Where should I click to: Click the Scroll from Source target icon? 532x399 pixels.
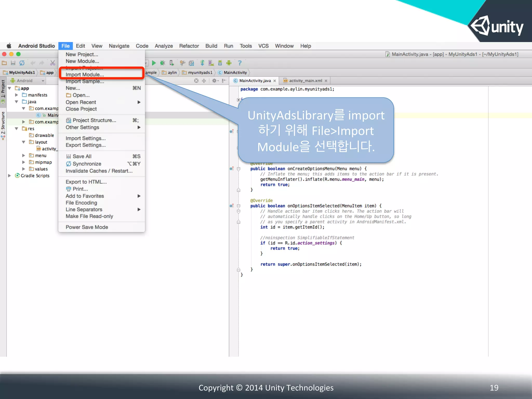[196, 81]
